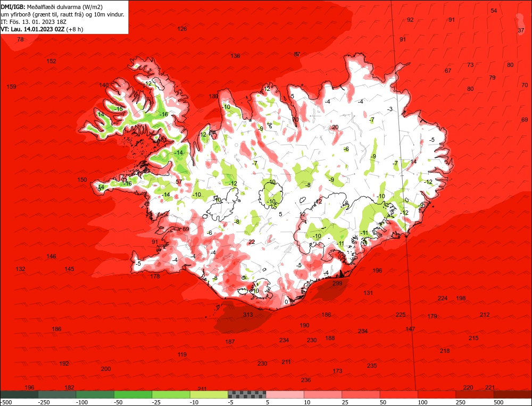Click the value '140' off the Westfjords
The height and width of the screenshot is (406, 532).
coord(104,85)
